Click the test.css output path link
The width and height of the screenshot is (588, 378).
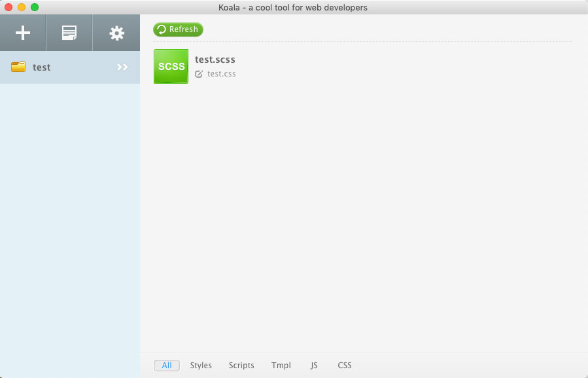221,74
